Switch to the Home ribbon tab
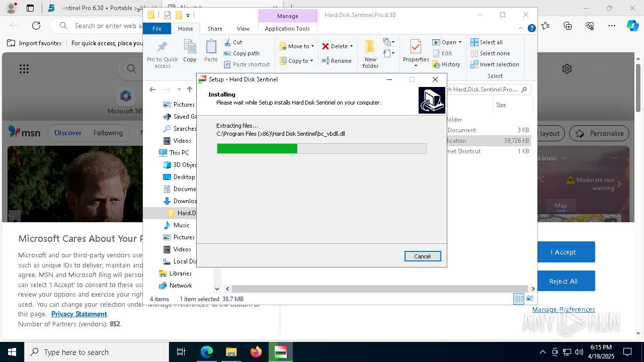The height and width of the screenshot is (362, 644). tap(185, 29)
